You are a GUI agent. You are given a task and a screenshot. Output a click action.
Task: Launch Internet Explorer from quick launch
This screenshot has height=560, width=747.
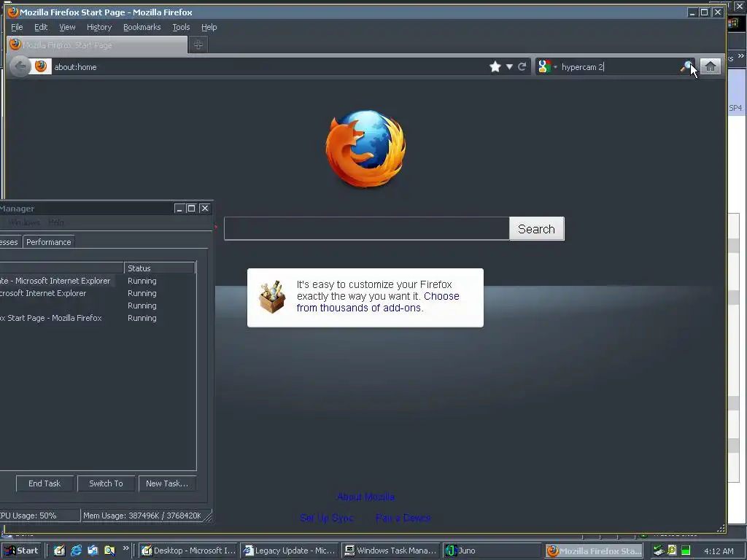click(x=76, y=551)
